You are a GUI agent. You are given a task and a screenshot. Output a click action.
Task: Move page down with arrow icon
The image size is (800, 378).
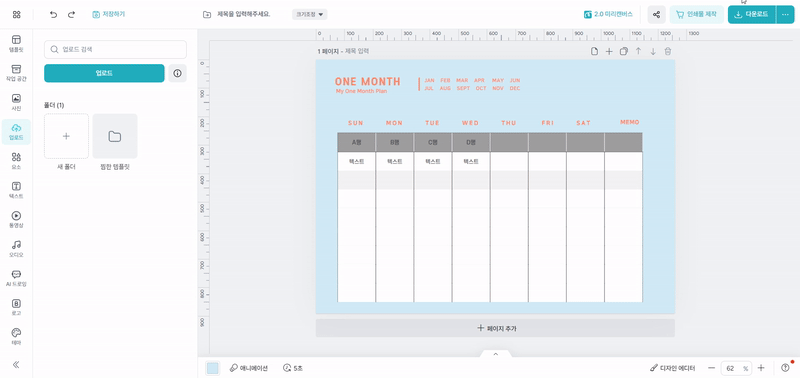click(653, 51)
